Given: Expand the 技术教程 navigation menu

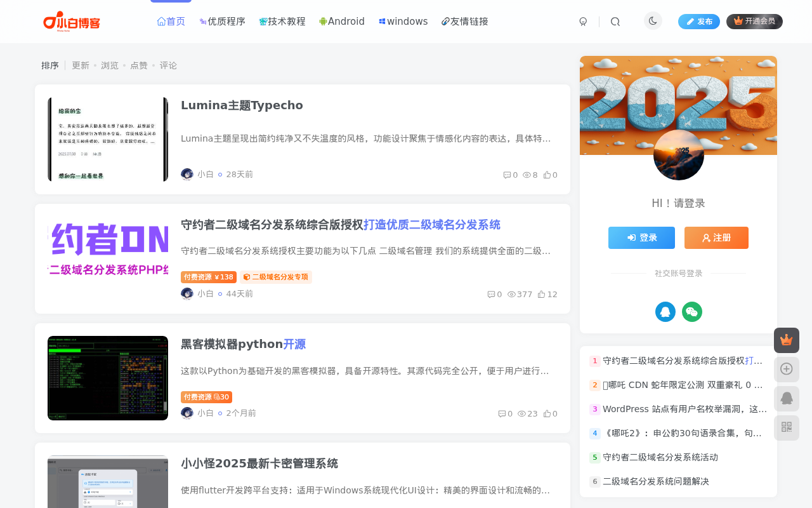Looking at the screenshot, I should click(x=282, y=22).
